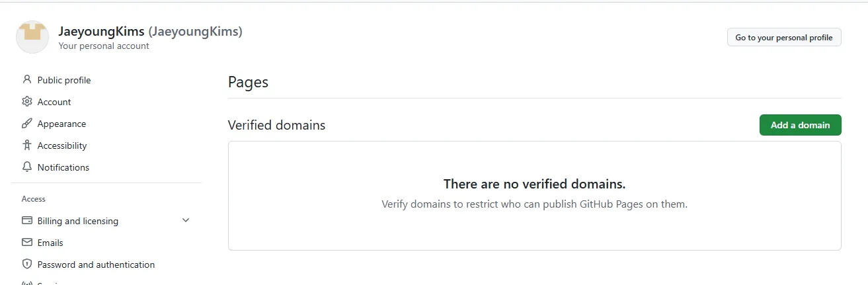
Task: Click the shield icon for Password and authentication
Action: (x=27, y=265)
